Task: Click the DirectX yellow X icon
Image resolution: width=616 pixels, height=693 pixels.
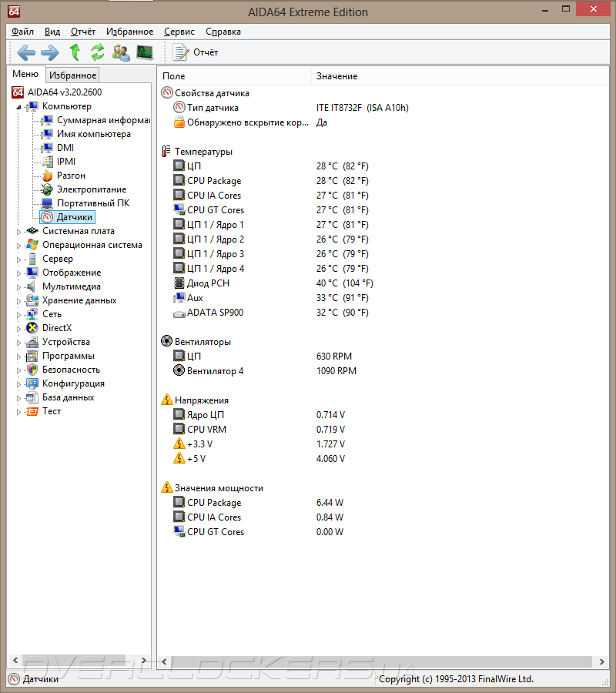Action: (x=32, y=328)
